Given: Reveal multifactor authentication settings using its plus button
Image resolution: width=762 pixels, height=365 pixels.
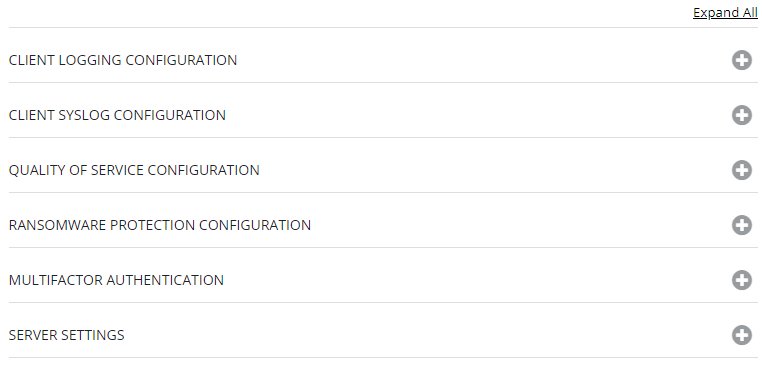Looking at the screenshot, I should pyautogui.click(x=742, y=280).
